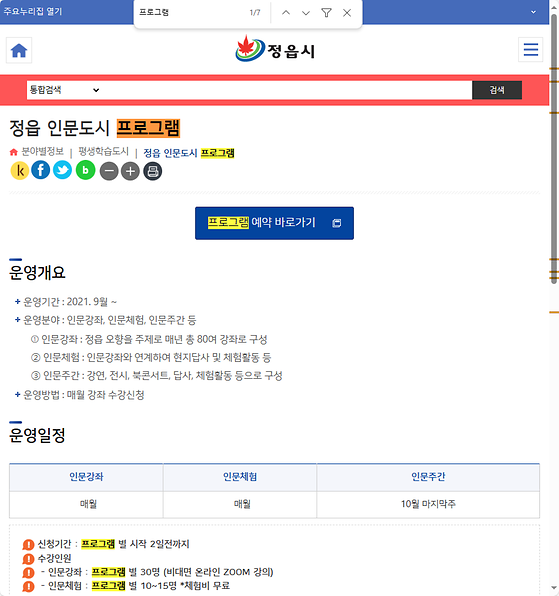Image resolution: width=559 pixels, height=596 pixels.
Task: Click the 인문주간 table header
Action: (x=428, y=477)
